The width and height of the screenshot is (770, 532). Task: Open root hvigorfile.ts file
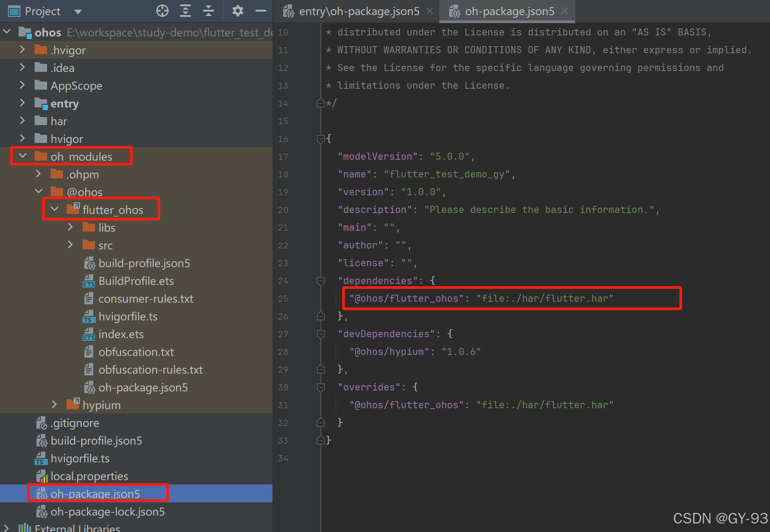pos(80,458)
